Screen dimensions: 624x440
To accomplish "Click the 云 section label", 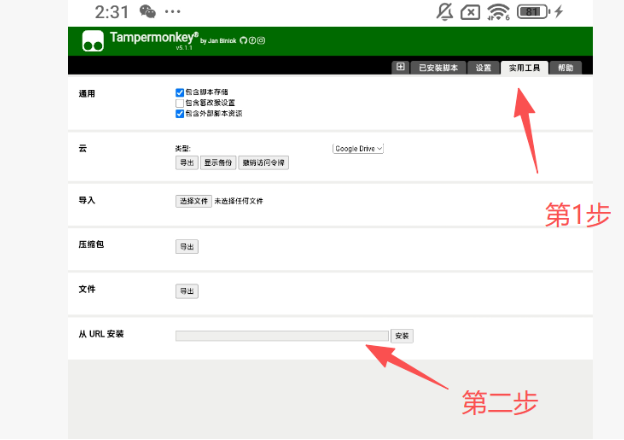I will (x=82, y=148).
